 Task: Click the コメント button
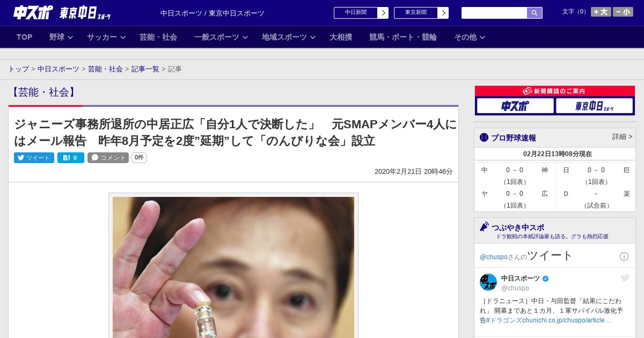pos(108,158)
